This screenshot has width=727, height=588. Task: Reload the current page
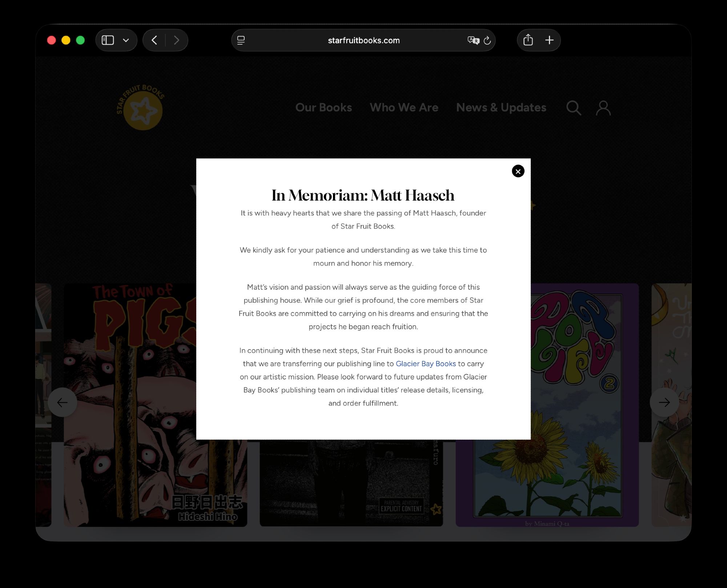(487, 40)
